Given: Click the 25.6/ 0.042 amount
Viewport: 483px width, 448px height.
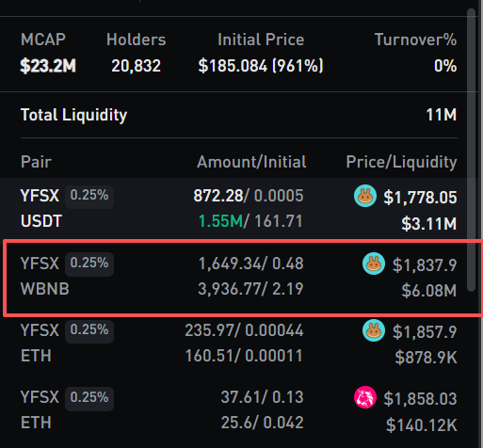Looking at the screenshot, I should [x=262, y=423].
